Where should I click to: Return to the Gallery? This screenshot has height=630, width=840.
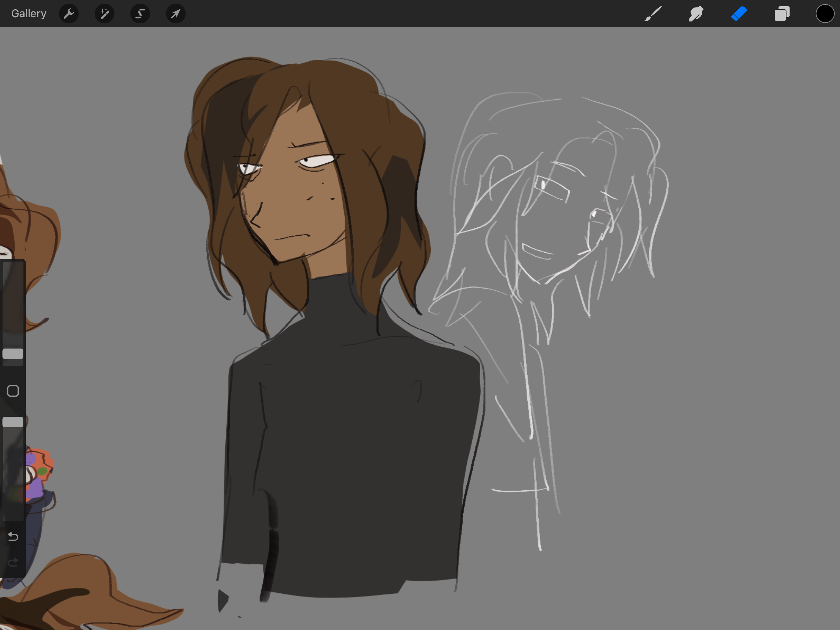click(29, 14)
